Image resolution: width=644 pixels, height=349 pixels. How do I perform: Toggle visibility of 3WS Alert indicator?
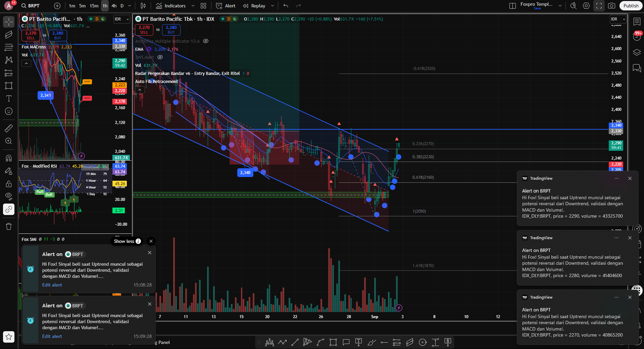coord(160,57)
